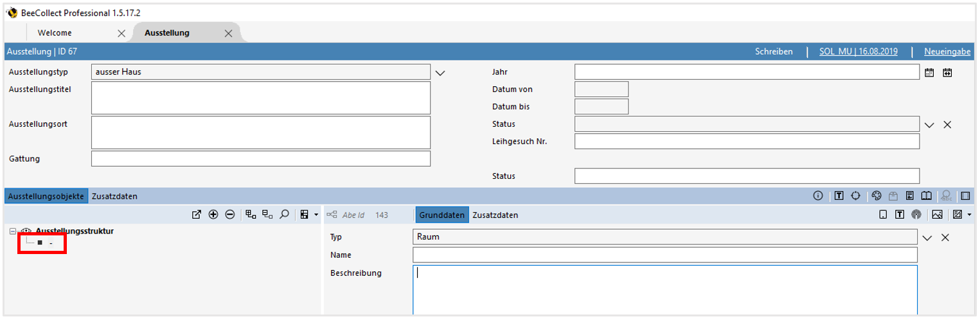Viewport: 980px width, 319px height.
Task: Click the Neueingabe link
Action: coord(947,51)
